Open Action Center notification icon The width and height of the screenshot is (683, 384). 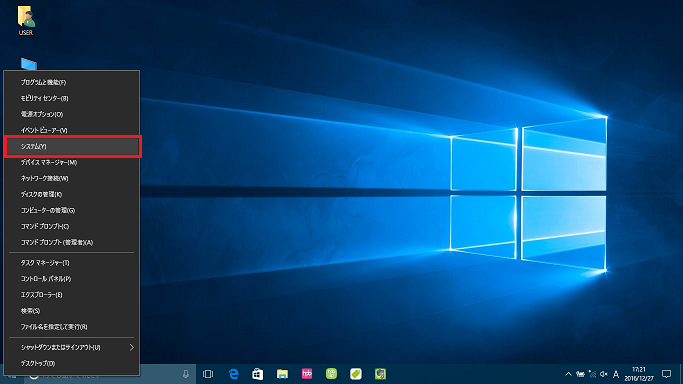click(666, 374)
